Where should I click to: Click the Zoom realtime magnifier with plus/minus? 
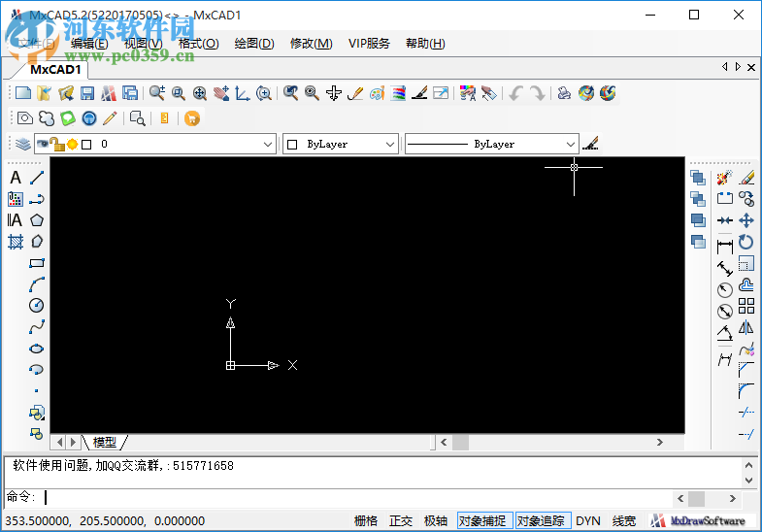point(156,93)
